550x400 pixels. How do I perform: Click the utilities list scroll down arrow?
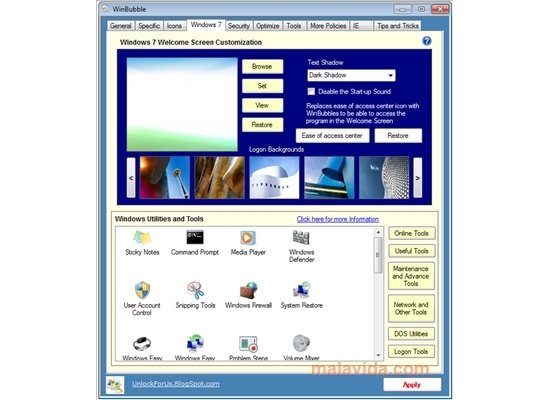378,355
